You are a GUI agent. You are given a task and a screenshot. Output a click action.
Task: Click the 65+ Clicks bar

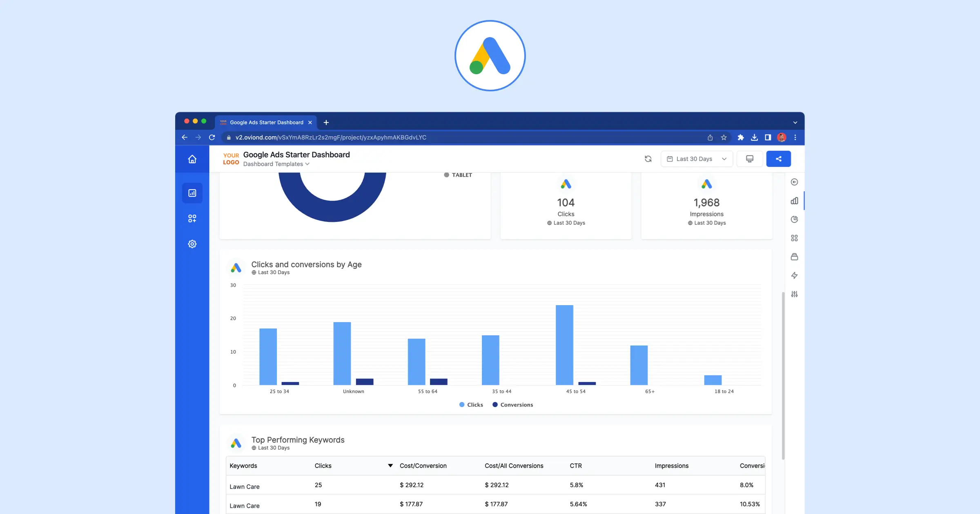639,365
